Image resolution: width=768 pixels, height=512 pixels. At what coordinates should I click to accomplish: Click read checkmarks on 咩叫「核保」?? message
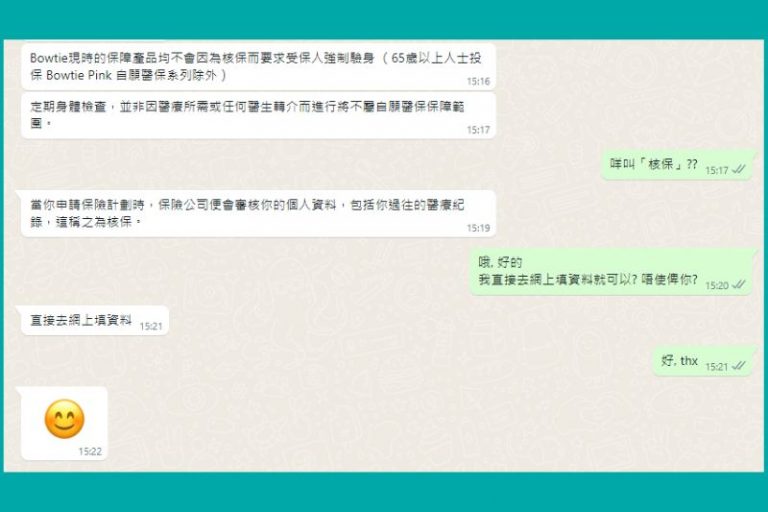739,170
